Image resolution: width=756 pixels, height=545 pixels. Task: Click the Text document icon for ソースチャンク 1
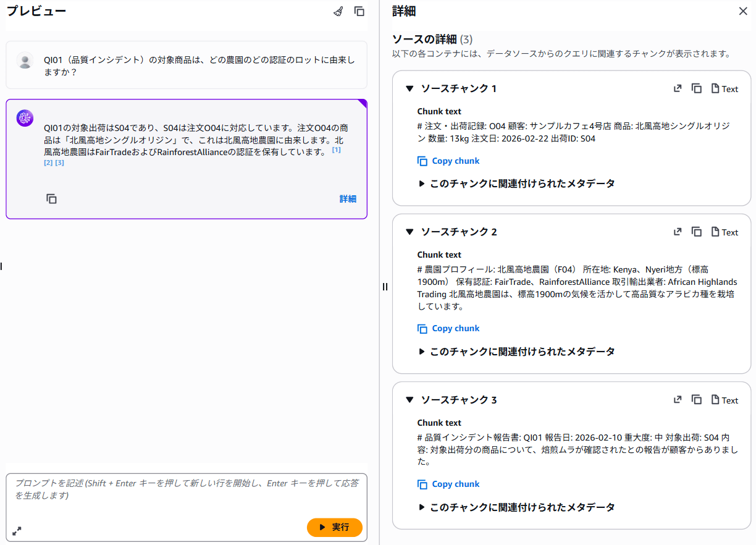click(724, 88)
